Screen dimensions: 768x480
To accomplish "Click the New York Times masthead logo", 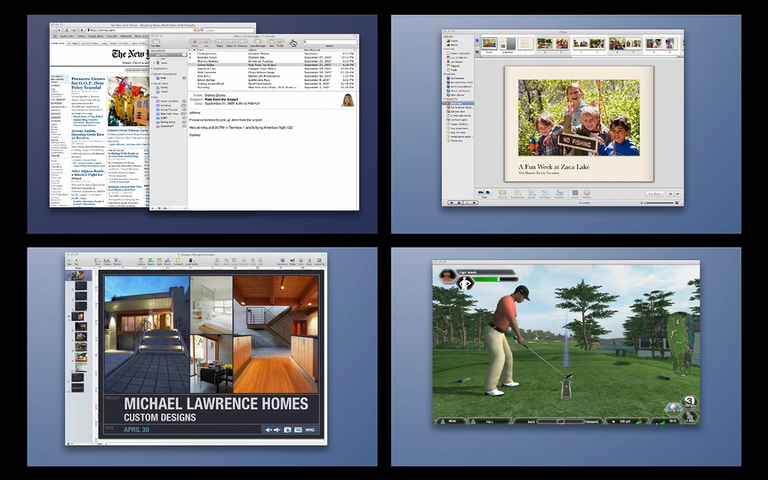I will click(130, 54).
